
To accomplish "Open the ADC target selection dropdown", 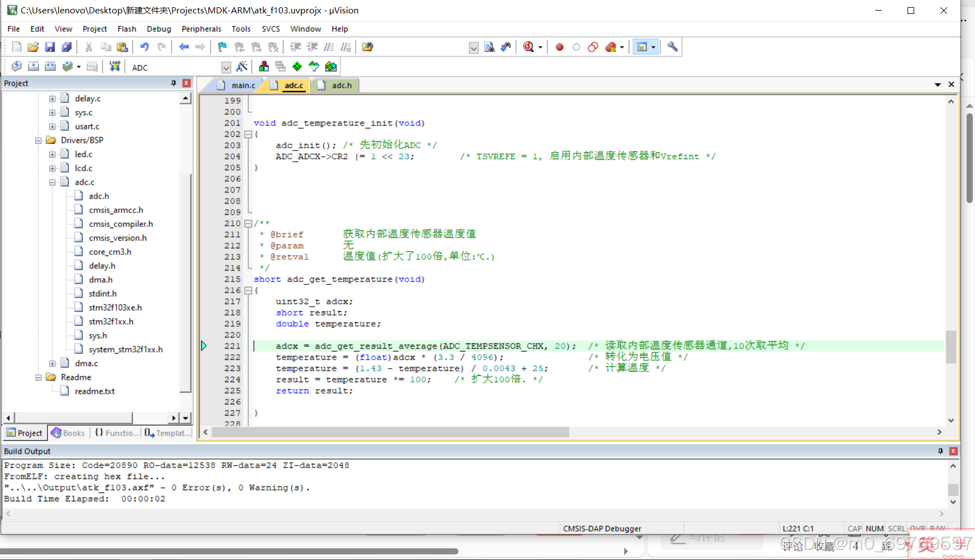I will (x=226, y=67).
